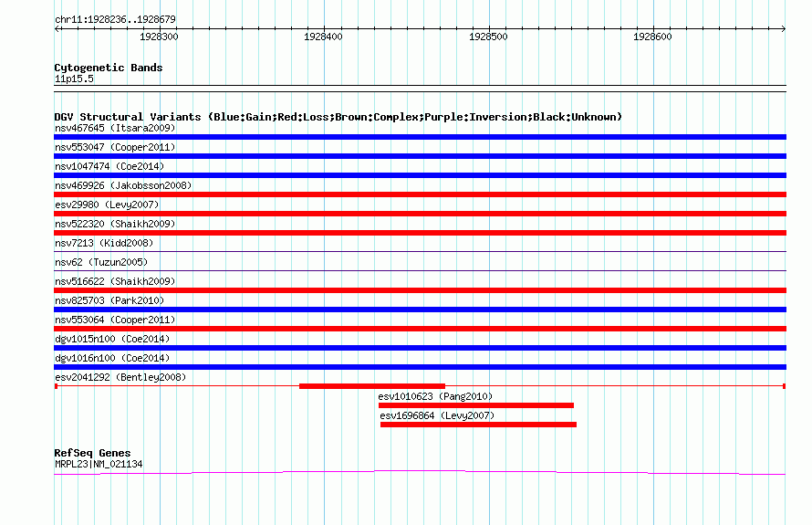
Task: Select the esv2041292 (Bentley2008) label
Action: pos(120,377)
